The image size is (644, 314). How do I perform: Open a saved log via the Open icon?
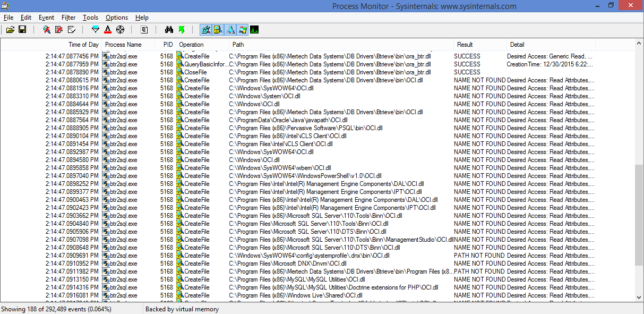tap(10, 30)
